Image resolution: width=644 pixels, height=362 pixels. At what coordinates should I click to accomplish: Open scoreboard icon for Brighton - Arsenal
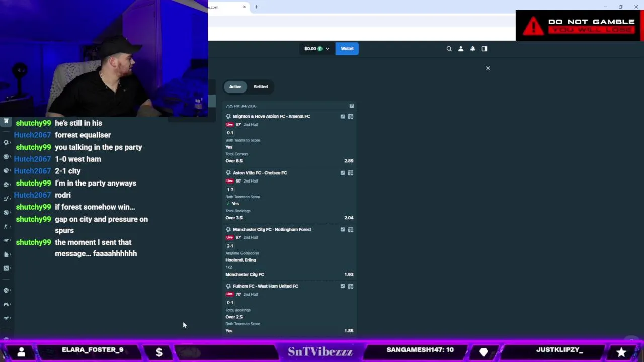point(351,117)
